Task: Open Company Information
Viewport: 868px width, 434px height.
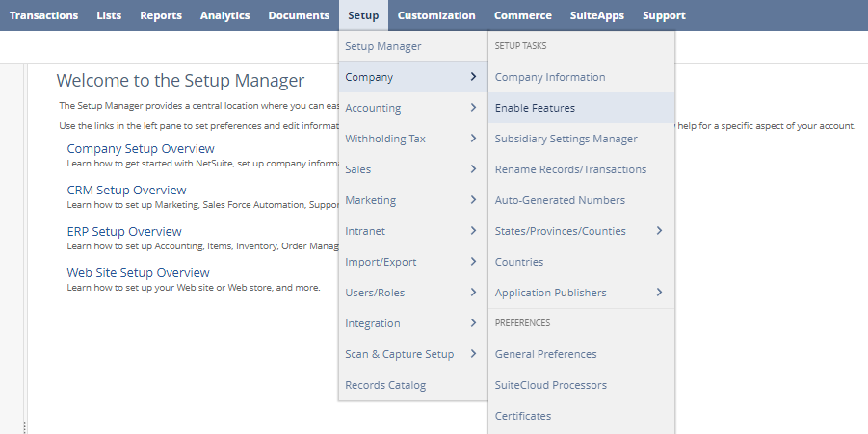Action: [581, 77]
